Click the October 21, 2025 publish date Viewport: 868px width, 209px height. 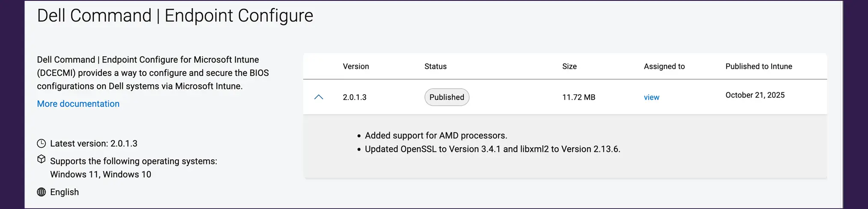click(x=755, y=95)
